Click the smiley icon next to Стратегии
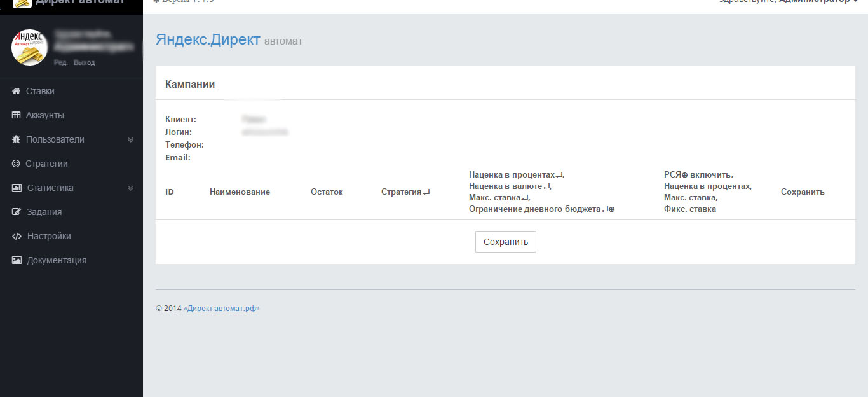 point(16,164)
